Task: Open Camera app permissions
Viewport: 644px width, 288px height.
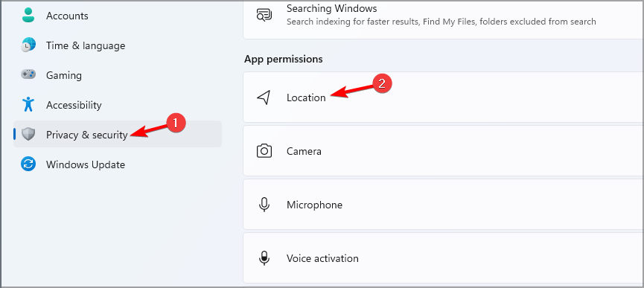Action: [444, 151]
